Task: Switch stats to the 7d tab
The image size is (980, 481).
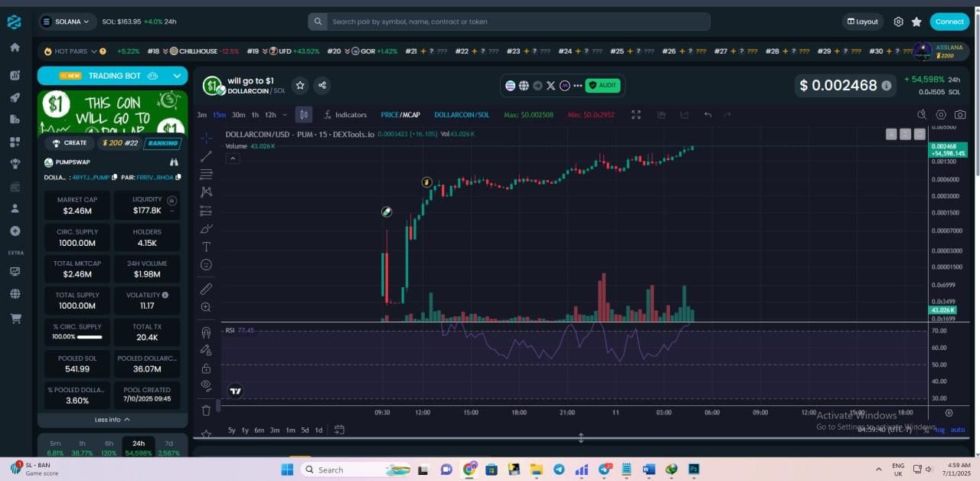Action: tap(168, 448)
